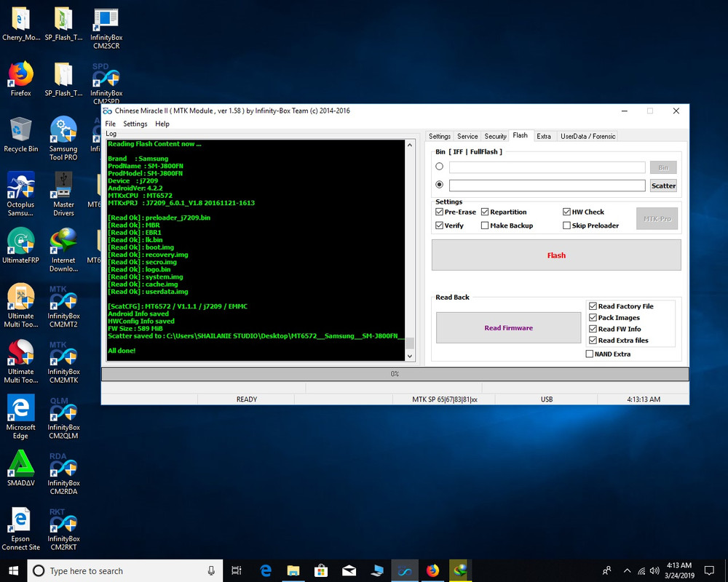Switch to the UserData / Forensic tab

coord(587,136)
